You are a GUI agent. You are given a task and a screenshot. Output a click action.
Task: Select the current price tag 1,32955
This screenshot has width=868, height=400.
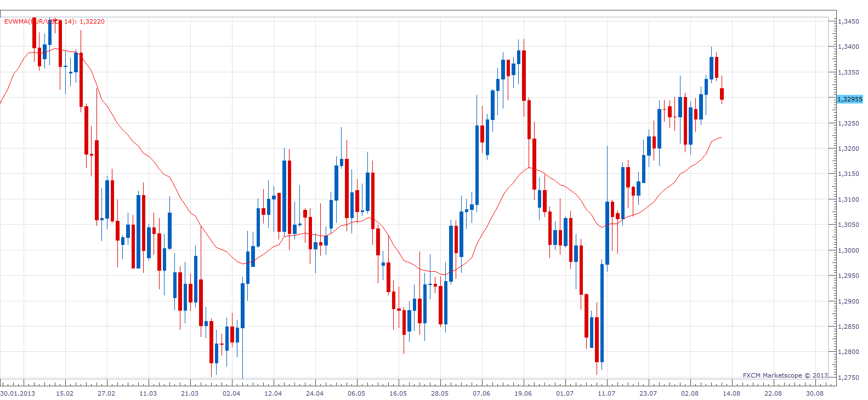click(850, 99)
